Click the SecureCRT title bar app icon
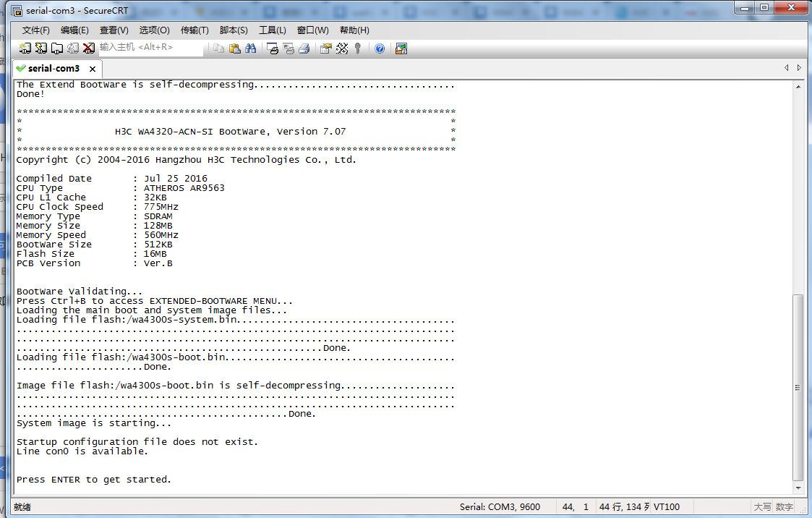This screenshot has width=812, height=518. pyautogui.click(x=17, y=10)
